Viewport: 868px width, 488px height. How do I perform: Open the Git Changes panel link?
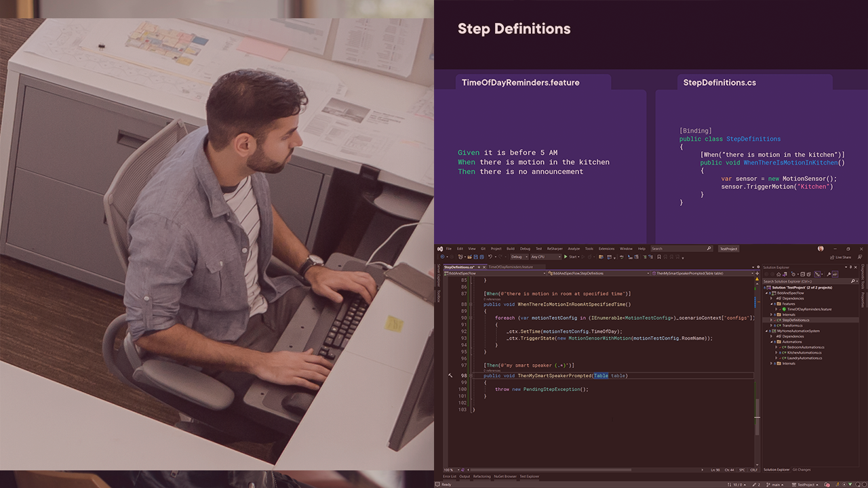[800, 469]
